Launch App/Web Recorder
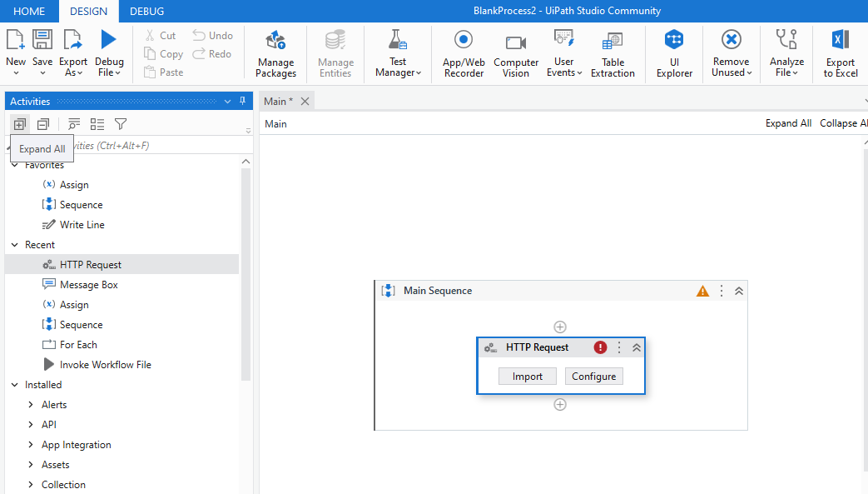The width and height of the screenshot is (868, 494). click(464, 54)
